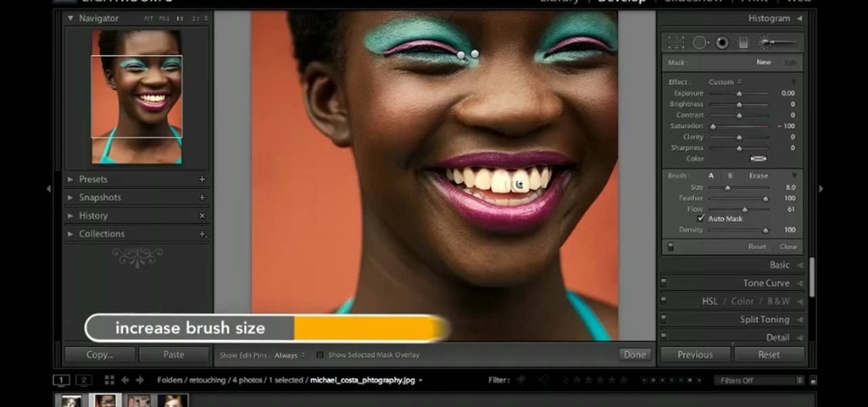The height and width of the screenshot is (407, 868).
Task: Choose the Red Eye Correction tool
Action: [x=722, y=42]
